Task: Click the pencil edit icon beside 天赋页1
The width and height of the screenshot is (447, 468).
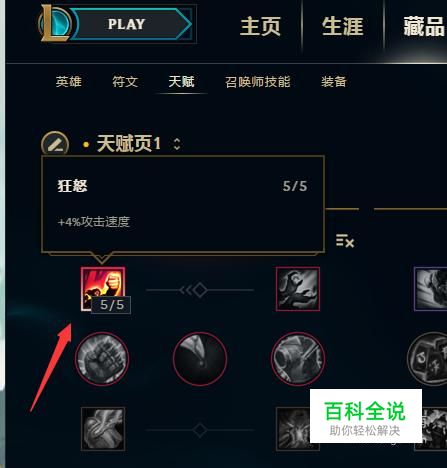Action: point(55,144)
